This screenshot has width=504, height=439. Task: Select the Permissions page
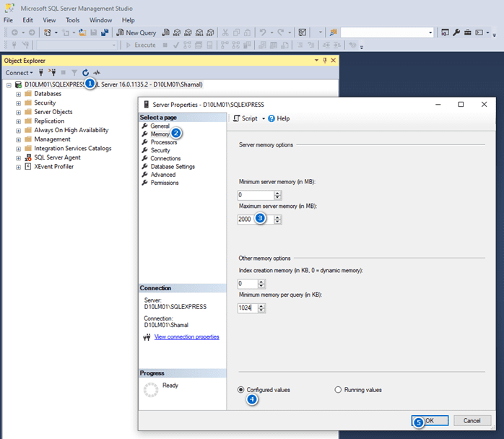coord(165,183)
